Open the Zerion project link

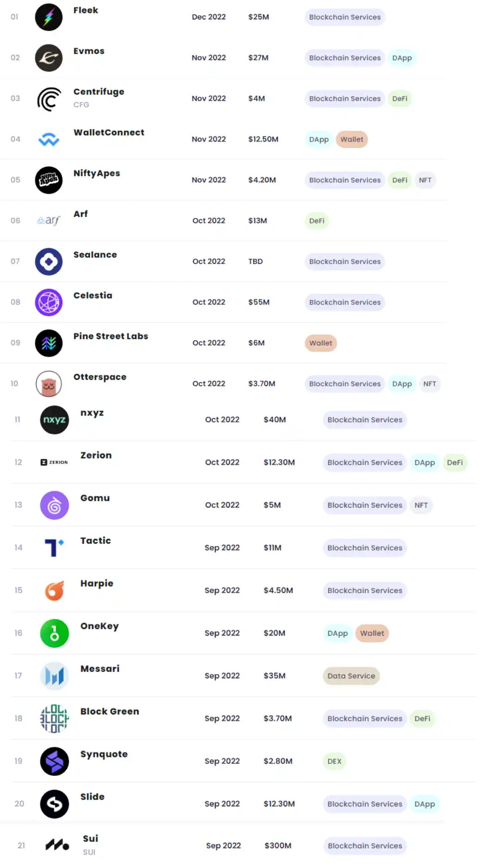point(96,455)
